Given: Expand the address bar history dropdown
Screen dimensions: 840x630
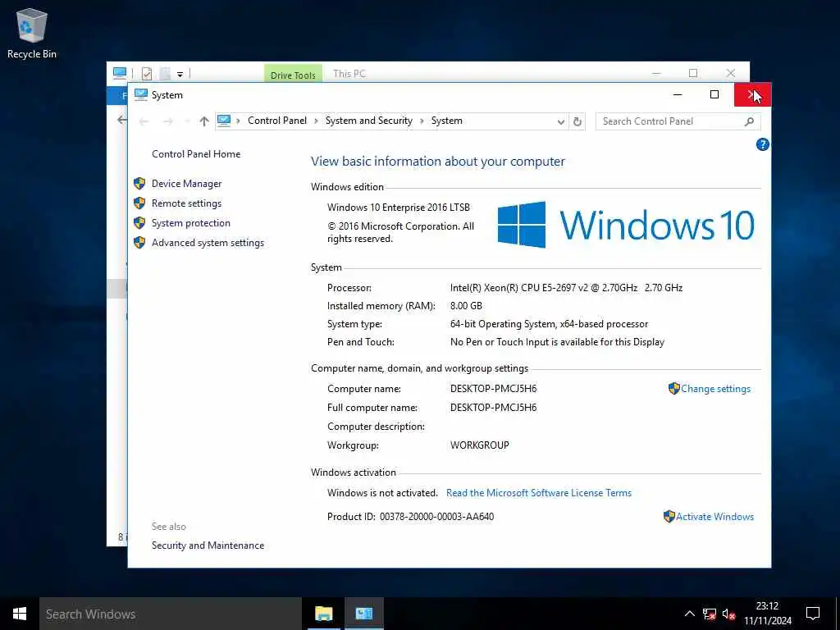Looking at the screenshot, I should click(x=560, y=121).
